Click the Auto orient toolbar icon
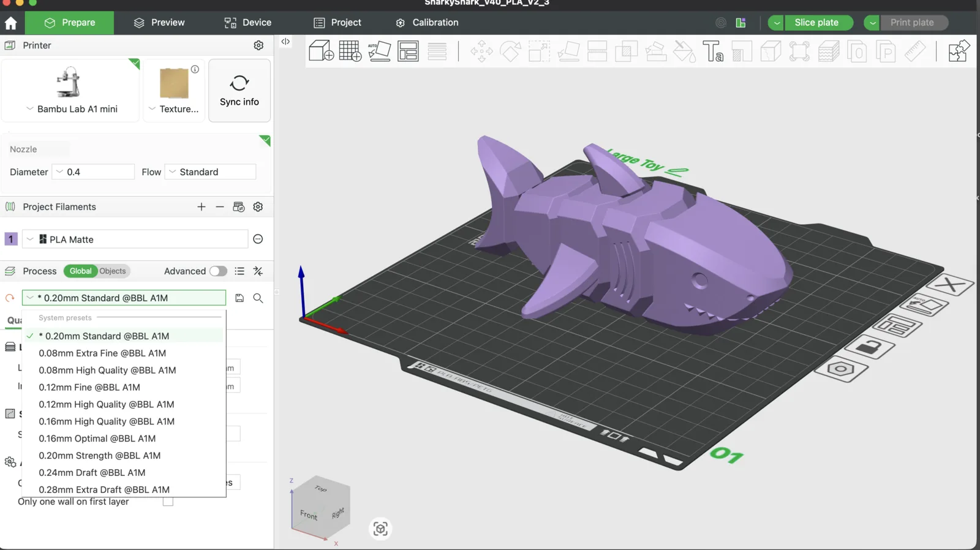This screenshot has height=550, width=980. [379, 51]
